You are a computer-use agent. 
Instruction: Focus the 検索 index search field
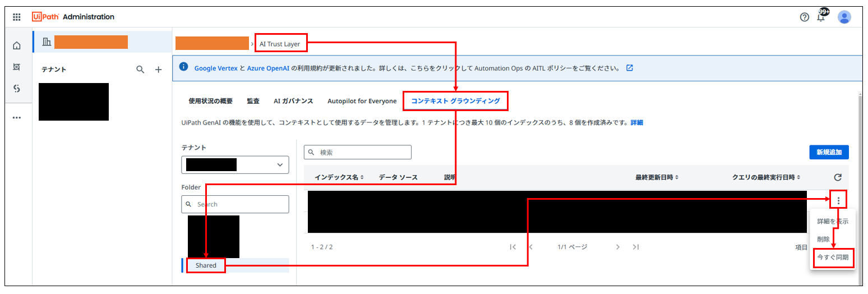[x=358, y=152]
